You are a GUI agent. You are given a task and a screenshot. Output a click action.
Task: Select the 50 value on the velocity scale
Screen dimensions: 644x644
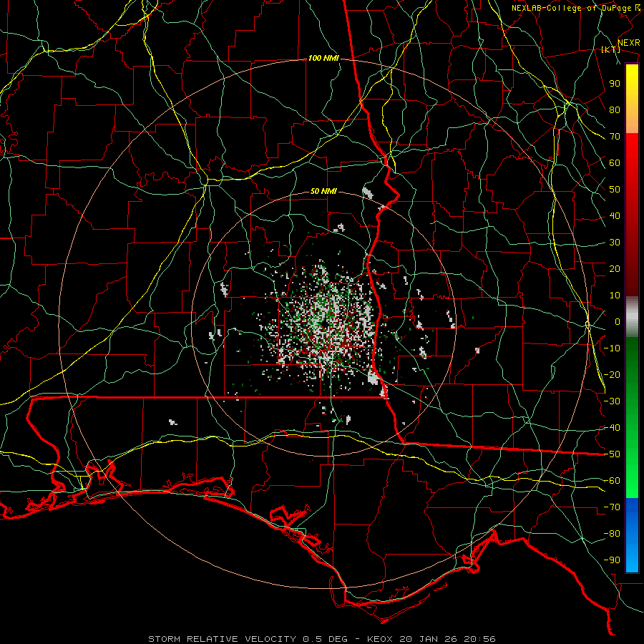coord(615,190)
